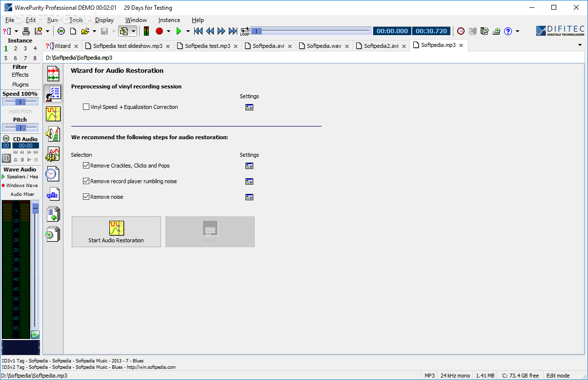Expand the help icon dropdown arrow
This screenshot has height=380, width=588.
click(x=517, y=31)
